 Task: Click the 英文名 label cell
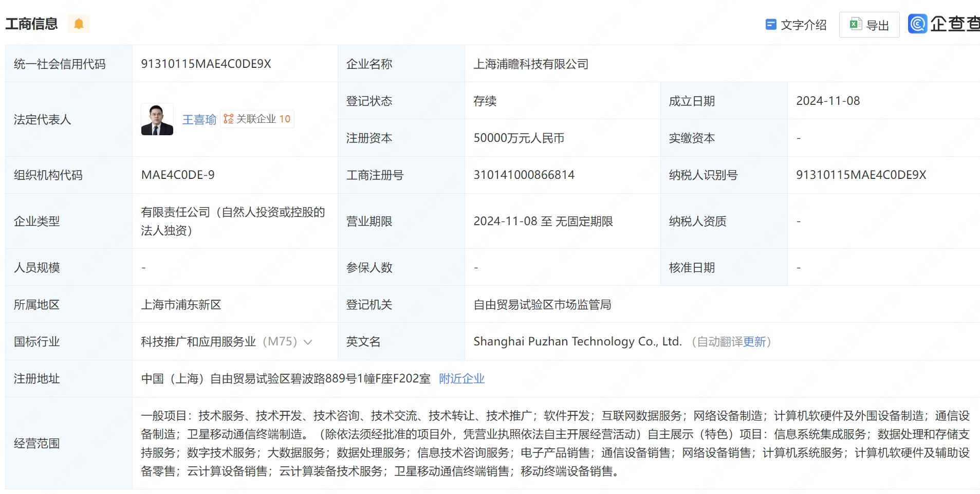coord(401,341)
